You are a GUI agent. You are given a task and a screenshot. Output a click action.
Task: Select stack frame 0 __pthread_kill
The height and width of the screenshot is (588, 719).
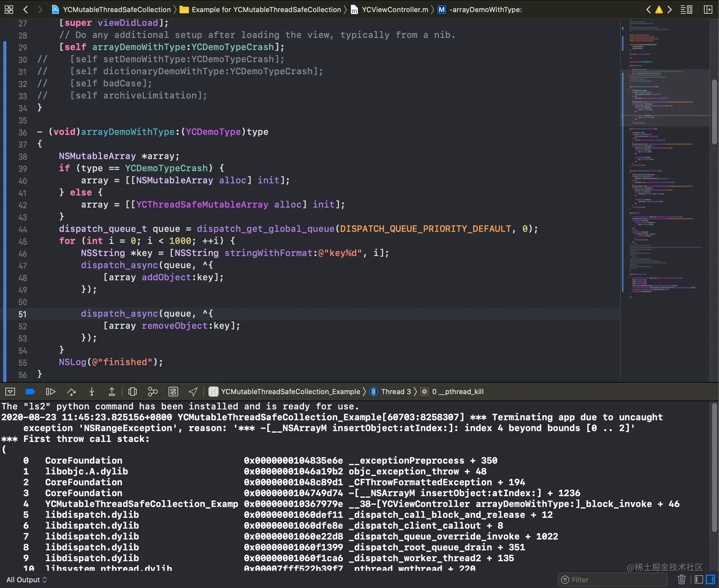pyautogui.click(x=452, y=392)
